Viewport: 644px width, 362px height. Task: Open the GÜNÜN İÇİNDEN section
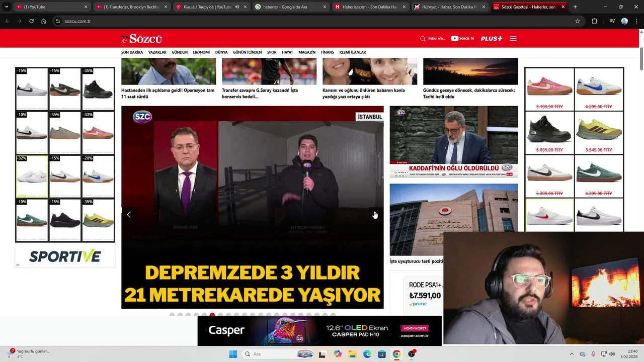248,52
